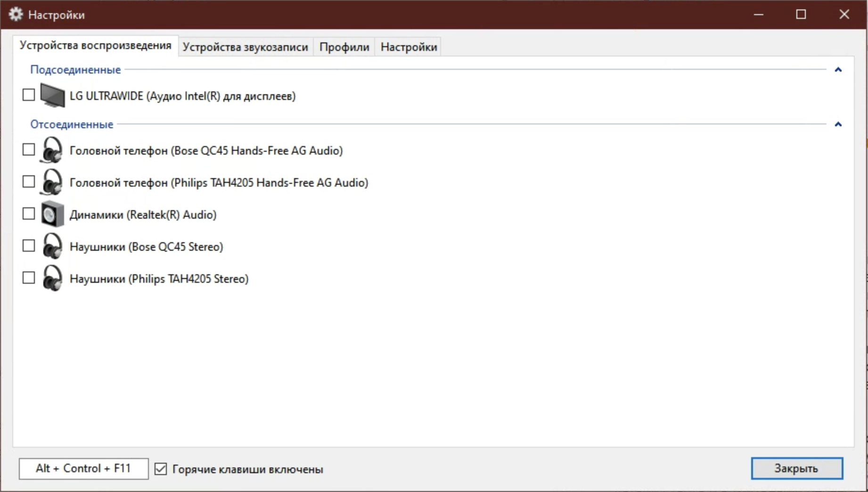Close the Настройки window with X

click(844, 15)
